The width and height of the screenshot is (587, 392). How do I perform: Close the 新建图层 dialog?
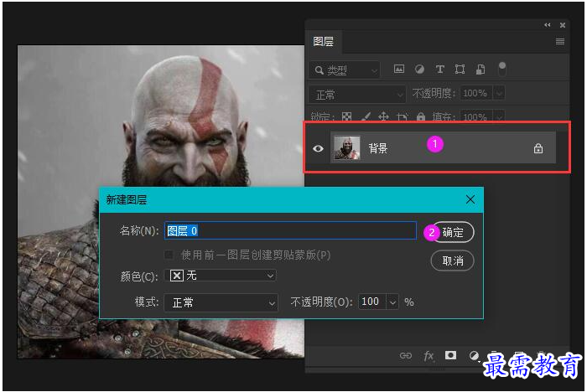[470, 199]
